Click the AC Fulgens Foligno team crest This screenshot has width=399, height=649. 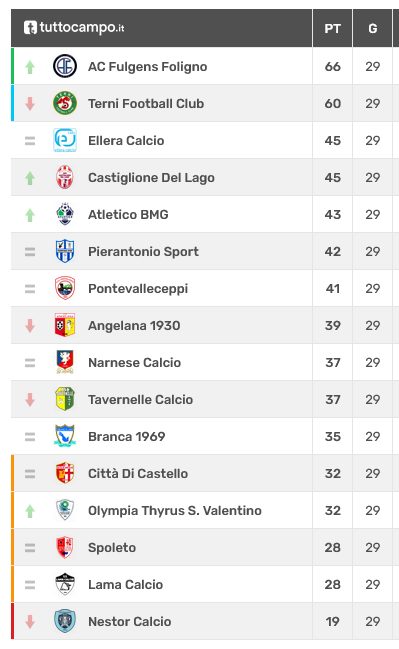65,66
